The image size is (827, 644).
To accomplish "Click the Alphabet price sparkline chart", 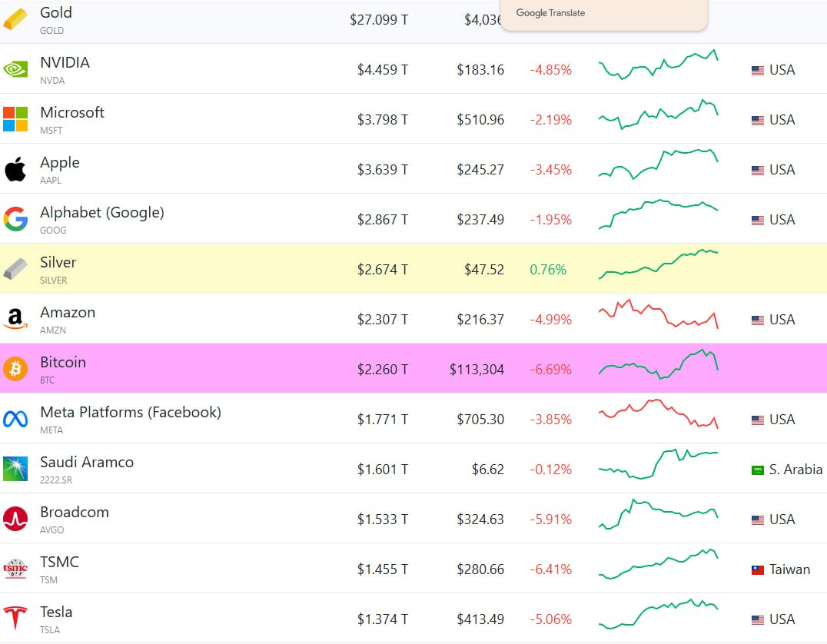I will coord(658,214).
